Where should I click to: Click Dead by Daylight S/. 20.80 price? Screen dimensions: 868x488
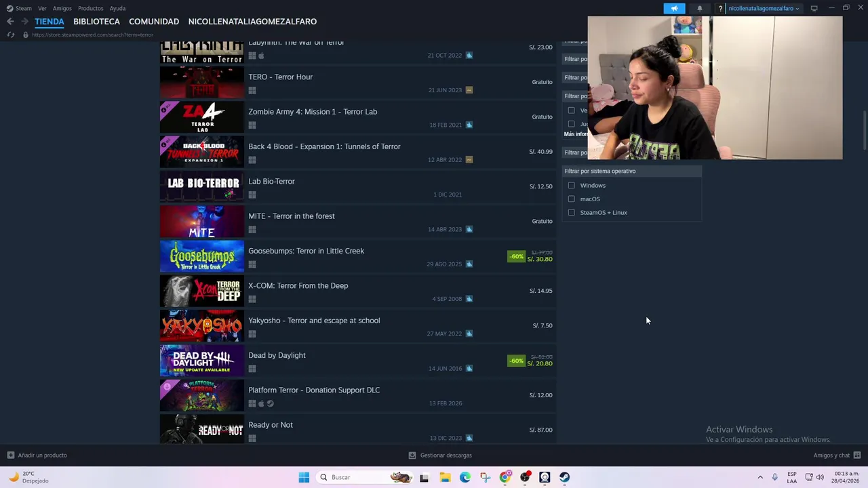click(540, 363)
